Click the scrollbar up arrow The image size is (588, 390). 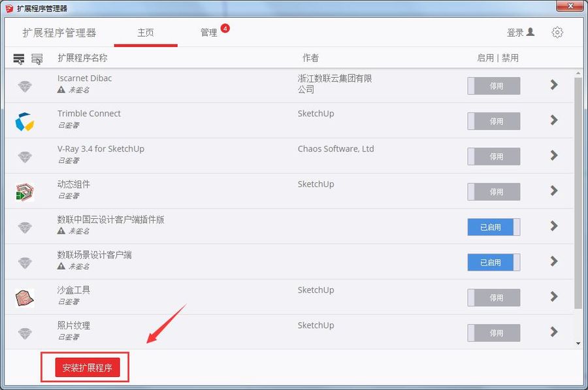coord(578,74)
